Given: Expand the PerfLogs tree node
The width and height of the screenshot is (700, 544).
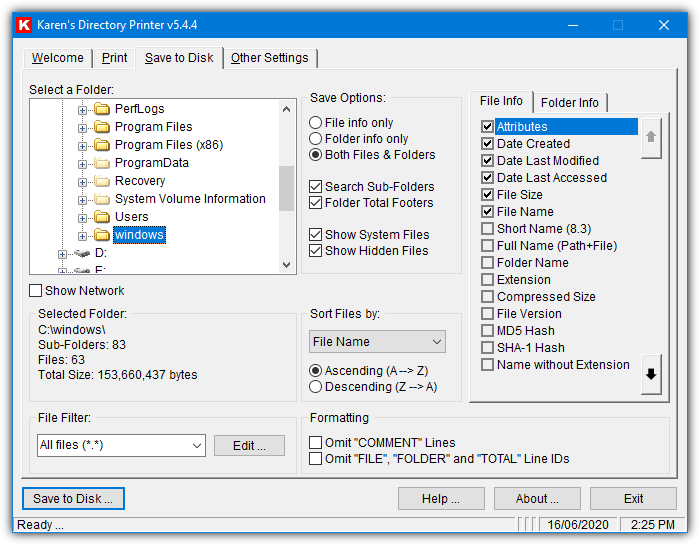Looking at the screenshot, I should tap(82, 110).
